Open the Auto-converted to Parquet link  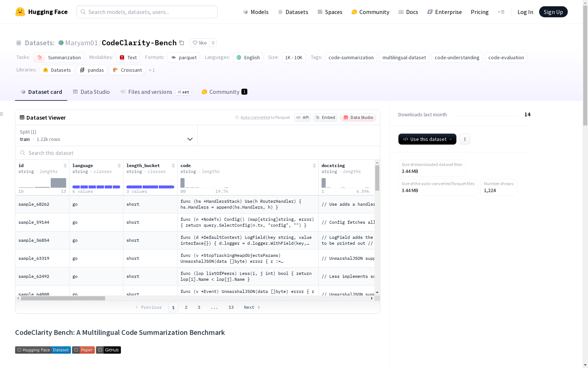263,117
